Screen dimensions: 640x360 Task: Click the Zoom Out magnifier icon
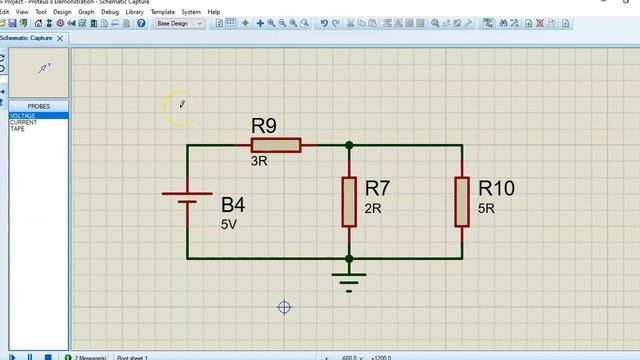282,23
